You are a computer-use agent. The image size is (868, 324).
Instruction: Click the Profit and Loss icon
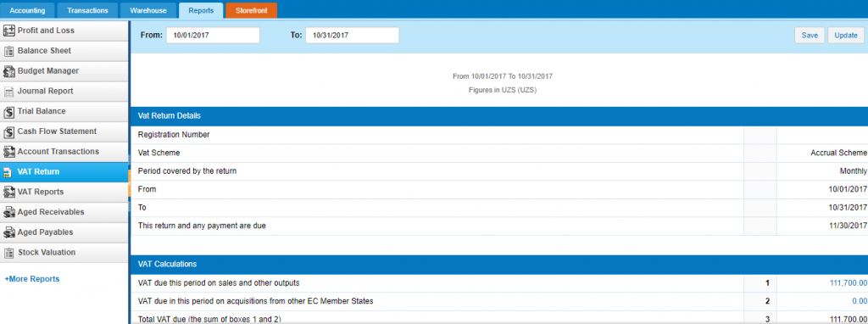(8, 31)
